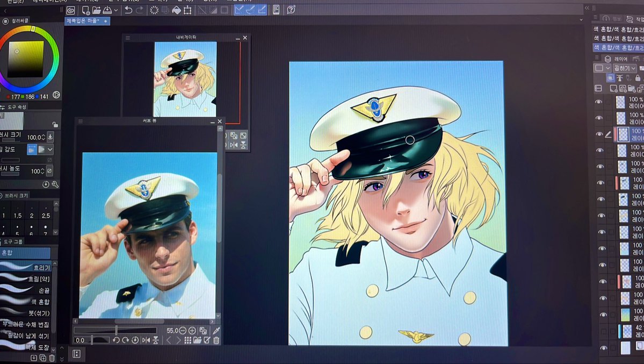Expand the save options arrow beside Save
The width and height of the screenshot is (644, 364).
tap(116, 10)
